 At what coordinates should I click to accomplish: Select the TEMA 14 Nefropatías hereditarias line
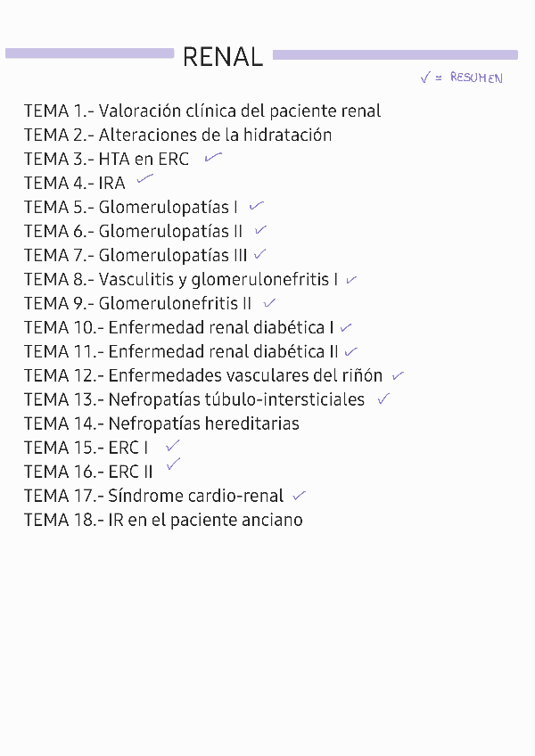161,423
